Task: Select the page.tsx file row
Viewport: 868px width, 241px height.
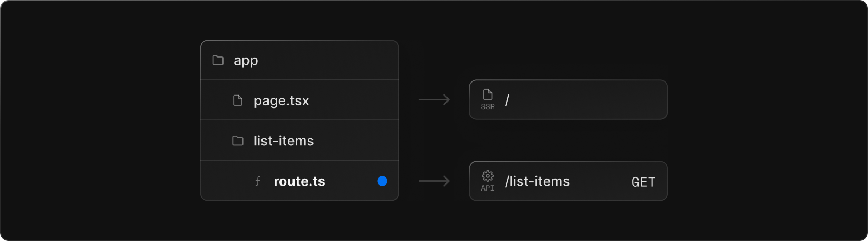Action: 299,100
